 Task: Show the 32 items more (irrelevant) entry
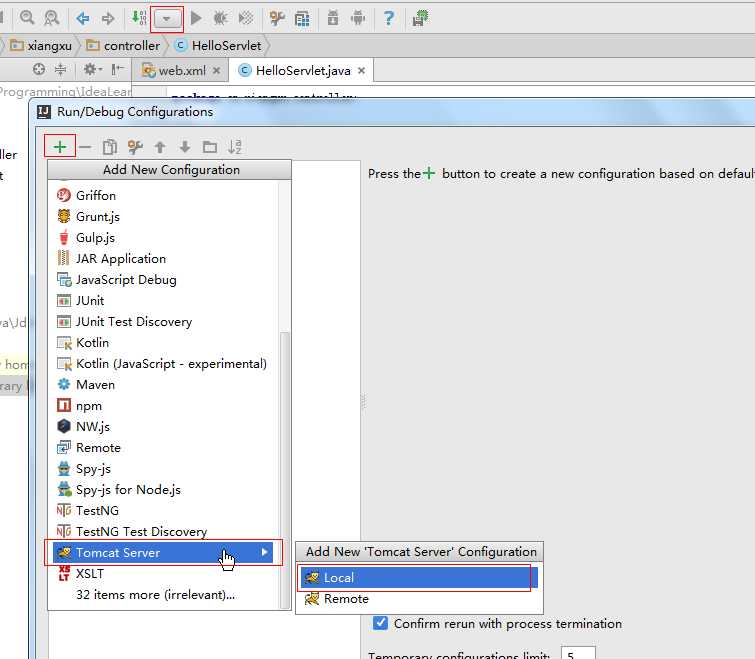164,595
